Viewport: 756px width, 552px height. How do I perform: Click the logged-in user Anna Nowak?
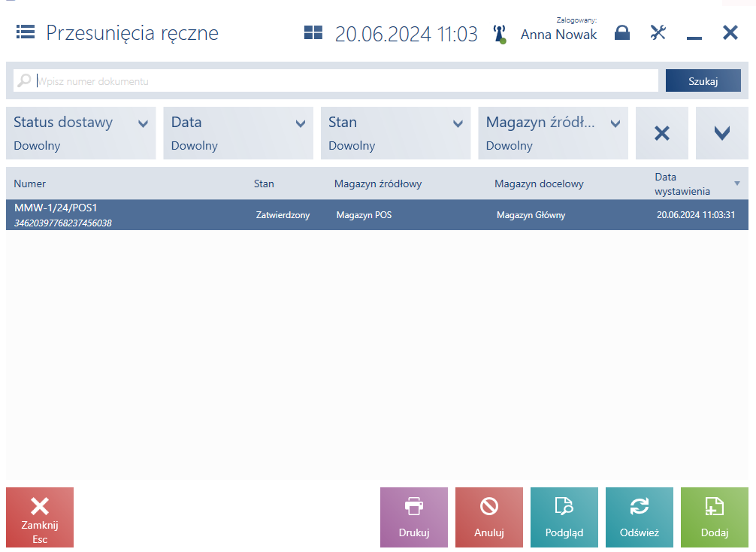559,35
